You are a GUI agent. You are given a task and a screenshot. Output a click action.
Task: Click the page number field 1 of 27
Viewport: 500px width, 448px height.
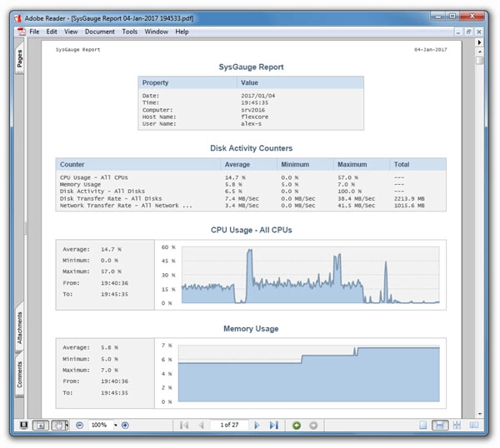tap(229, 425)
